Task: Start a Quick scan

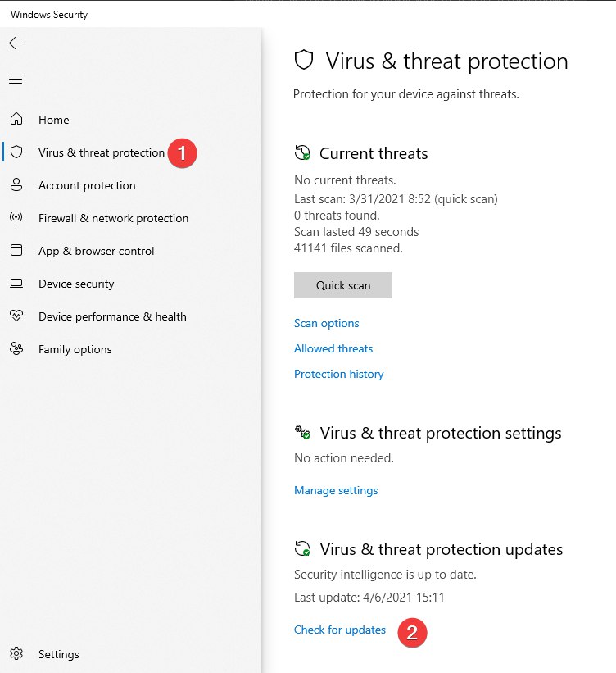Action: [343, 285]
